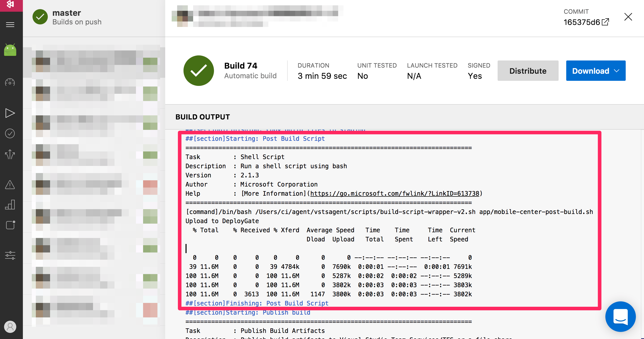Viewport: 644px width, 339px height.
Task: Open the Build section play icon
Action: click(10, 113)
